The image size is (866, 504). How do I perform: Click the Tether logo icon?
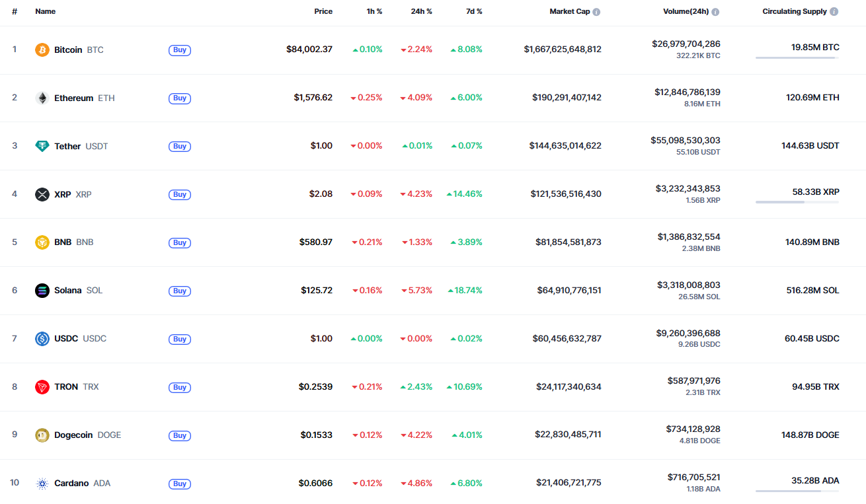pos(42,146)
